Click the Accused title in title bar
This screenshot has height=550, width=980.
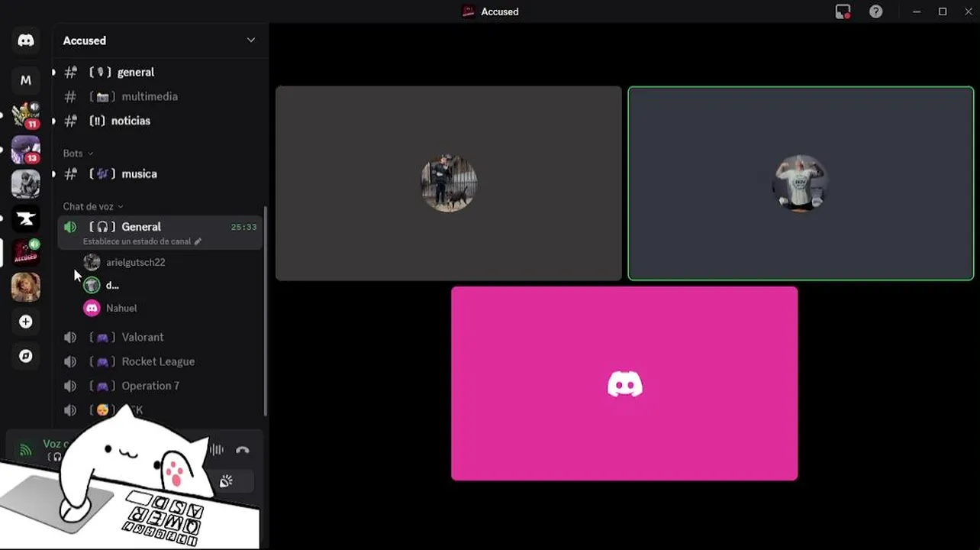click(500, 11)
